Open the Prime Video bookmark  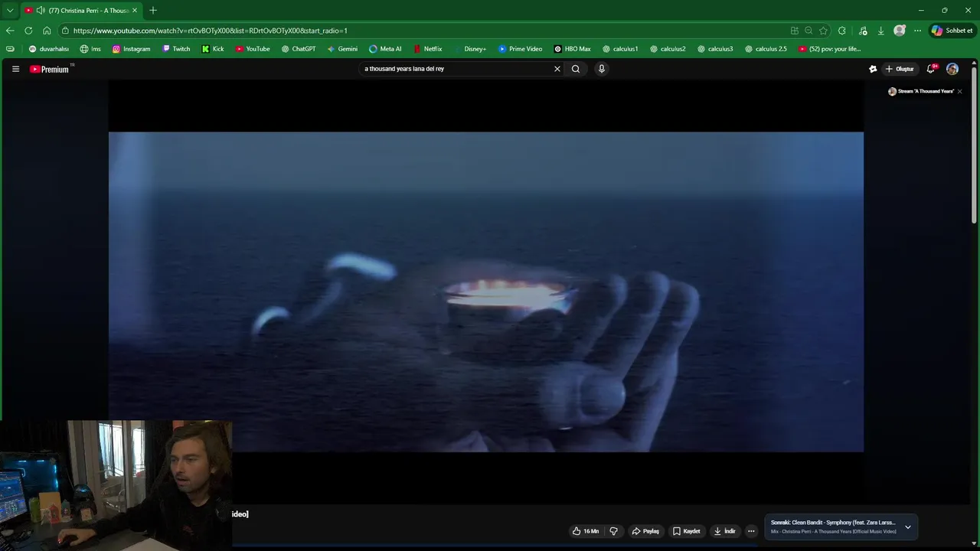520,49
